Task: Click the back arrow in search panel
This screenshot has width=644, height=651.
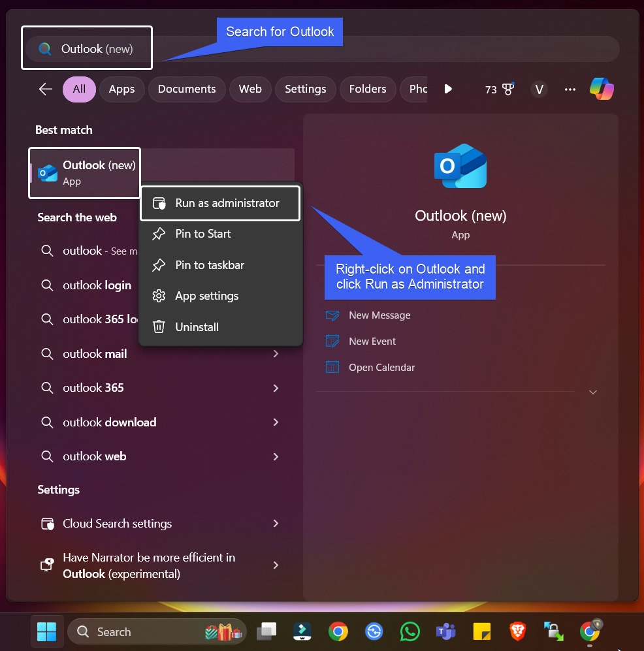Action: (45, 89)
